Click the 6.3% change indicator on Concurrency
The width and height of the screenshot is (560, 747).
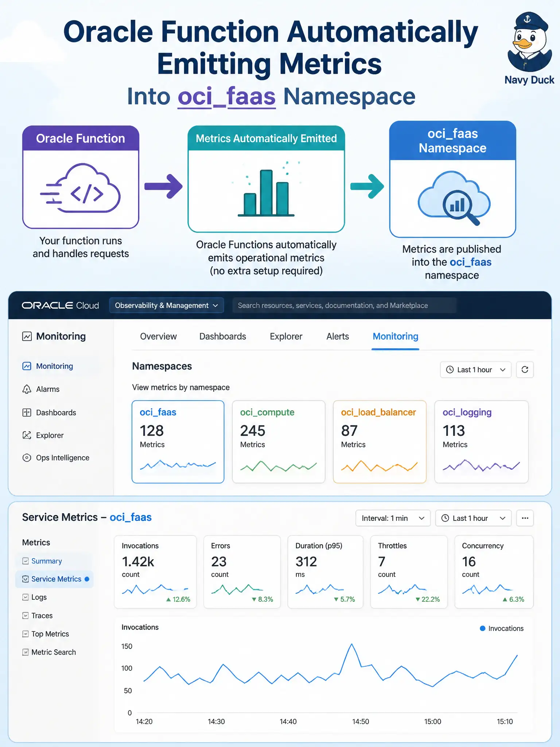tap(513, 599)
